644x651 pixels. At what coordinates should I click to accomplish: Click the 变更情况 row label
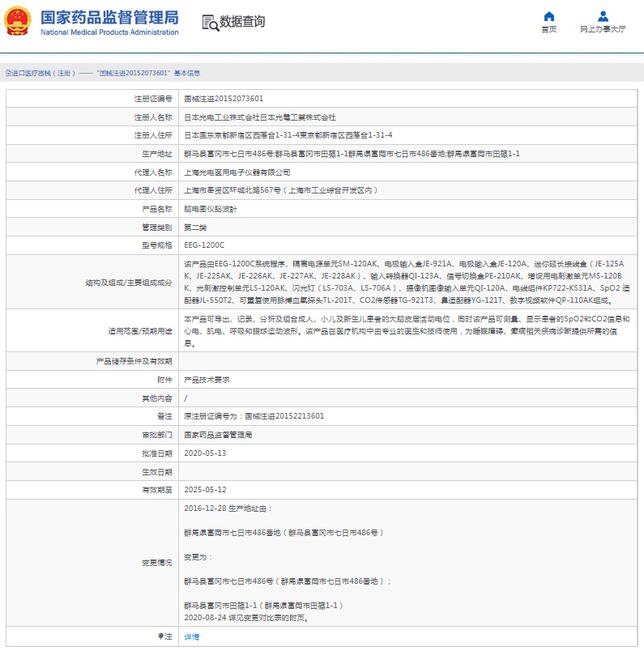point(157,563)
